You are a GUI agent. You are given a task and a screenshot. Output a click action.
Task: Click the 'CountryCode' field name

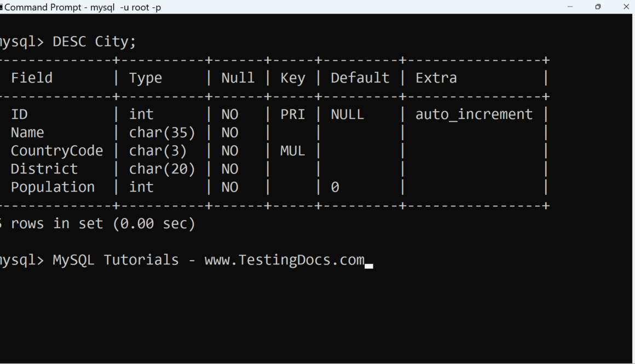coord(56,151)
